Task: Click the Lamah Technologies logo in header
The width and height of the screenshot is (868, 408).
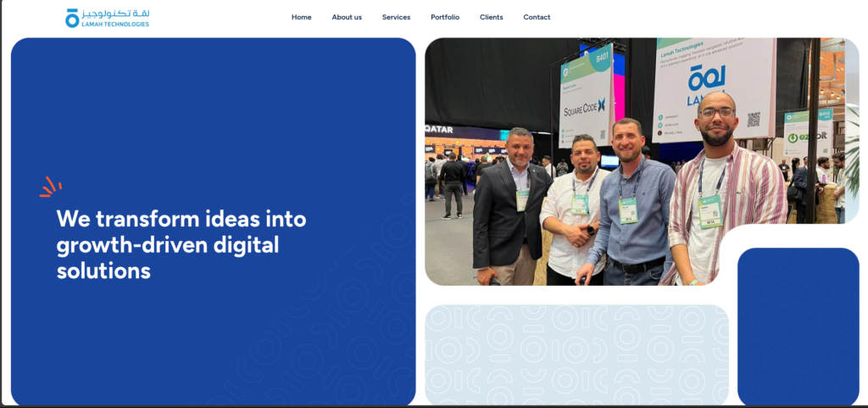Action: (107, 18)
